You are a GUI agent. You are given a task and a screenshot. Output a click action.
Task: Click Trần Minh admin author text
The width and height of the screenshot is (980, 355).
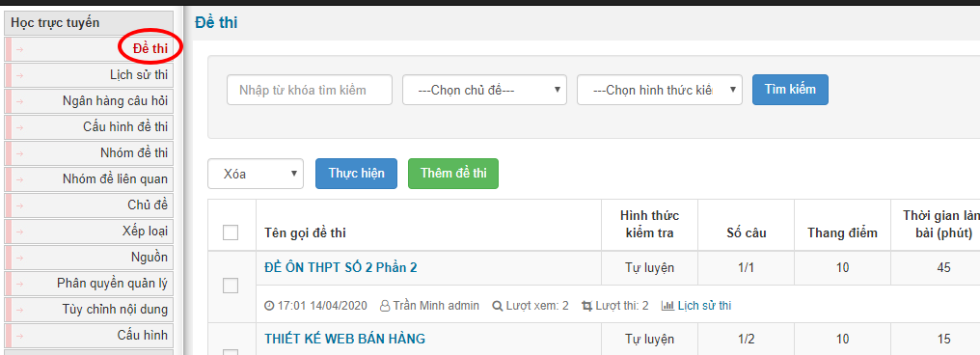click(x=436, y=306)
